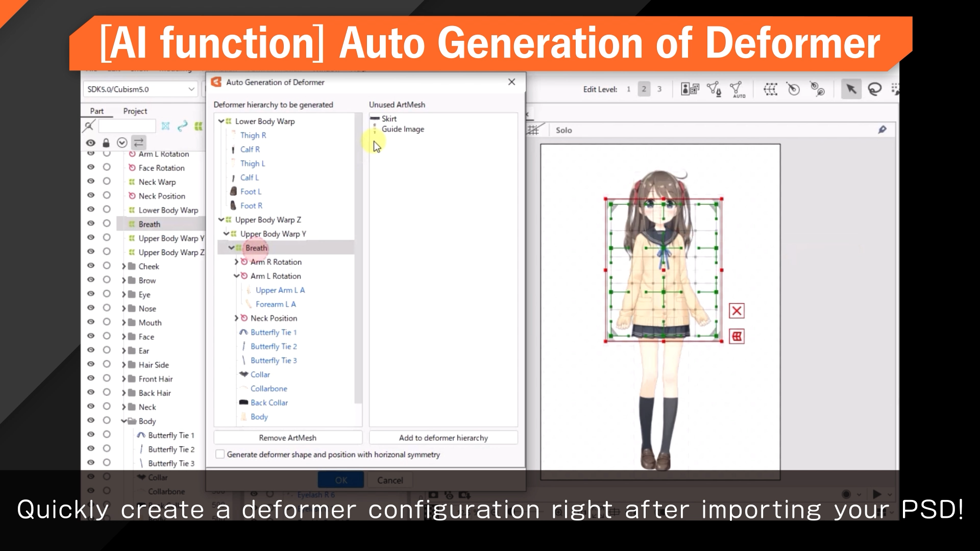Enable horizontal symmetry for deformer generation
This screenshot has width=980, height=551.
point(219,454)
